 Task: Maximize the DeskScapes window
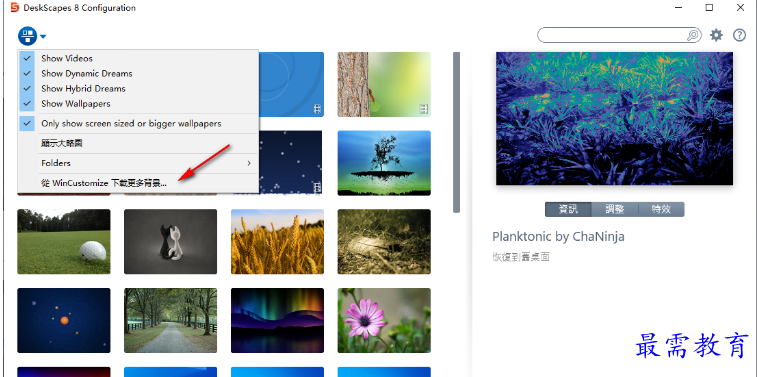pos(709,7)
